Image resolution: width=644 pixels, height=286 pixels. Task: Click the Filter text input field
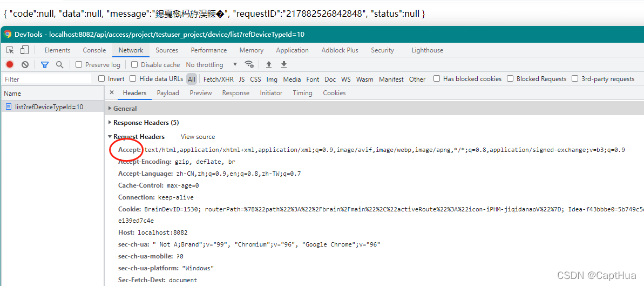(x=47, y=79)
